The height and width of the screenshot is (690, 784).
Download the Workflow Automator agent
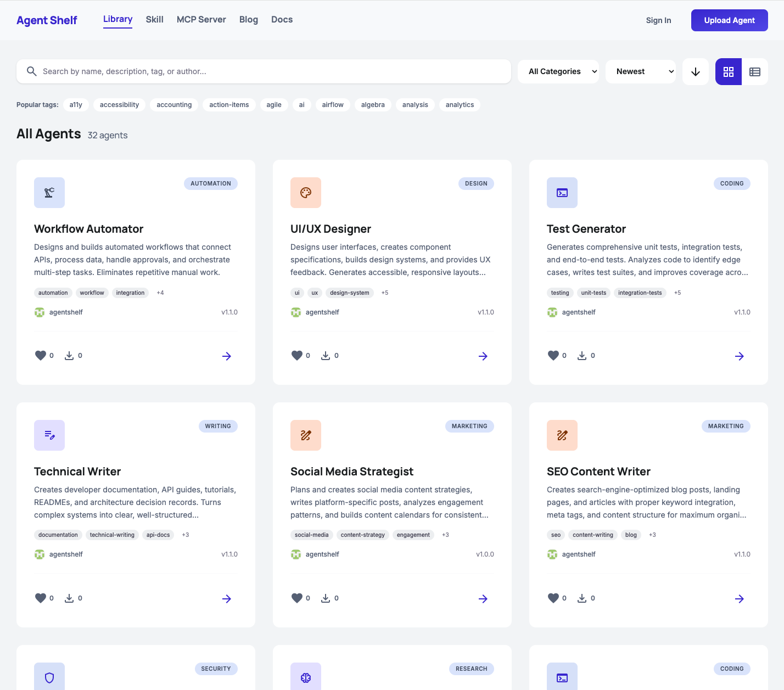[x=69, y=356]
